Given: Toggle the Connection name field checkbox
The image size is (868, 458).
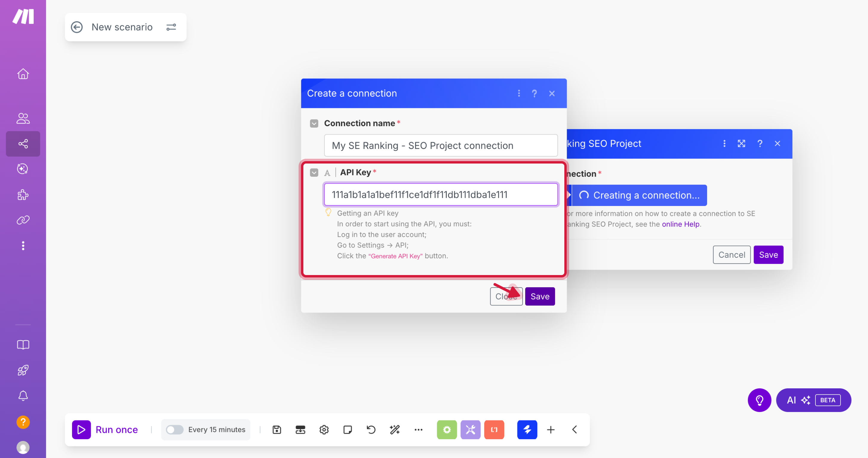Looking at the screenshot, I should click(x=314, y=123).
